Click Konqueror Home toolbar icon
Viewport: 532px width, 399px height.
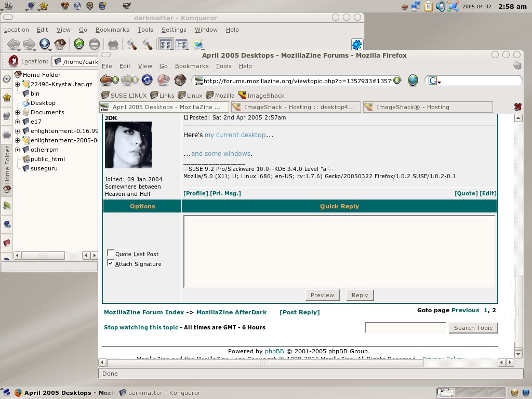click(x=60, y=44)
